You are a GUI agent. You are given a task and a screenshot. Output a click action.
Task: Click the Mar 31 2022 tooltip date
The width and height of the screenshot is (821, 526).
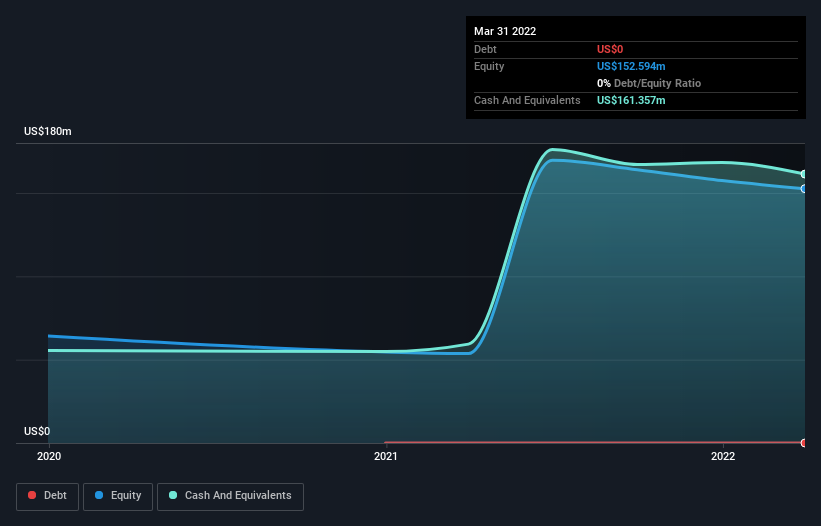505,31
